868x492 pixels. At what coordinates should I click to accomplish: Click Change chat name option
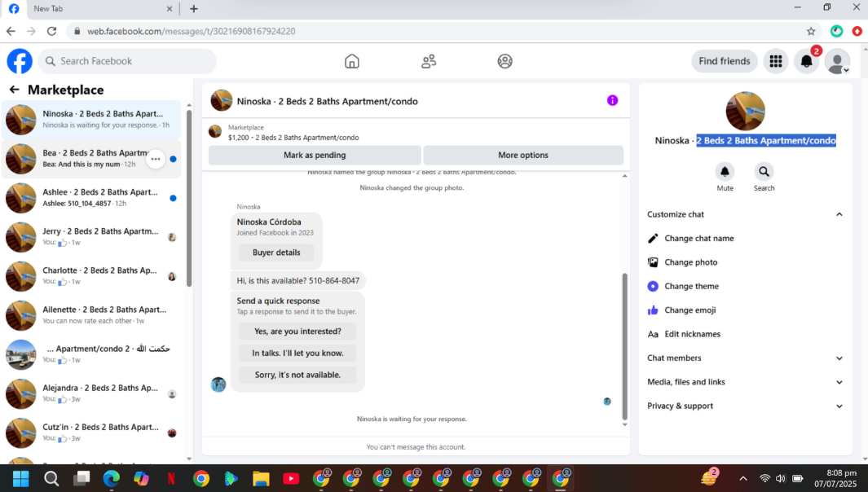point(745,238)
